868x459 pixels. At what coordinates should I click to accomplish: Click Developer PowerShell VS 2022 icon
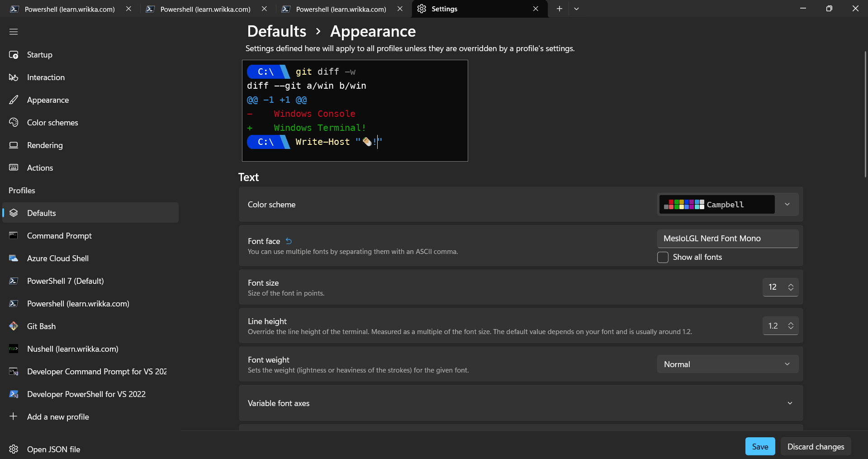[14, 394]
